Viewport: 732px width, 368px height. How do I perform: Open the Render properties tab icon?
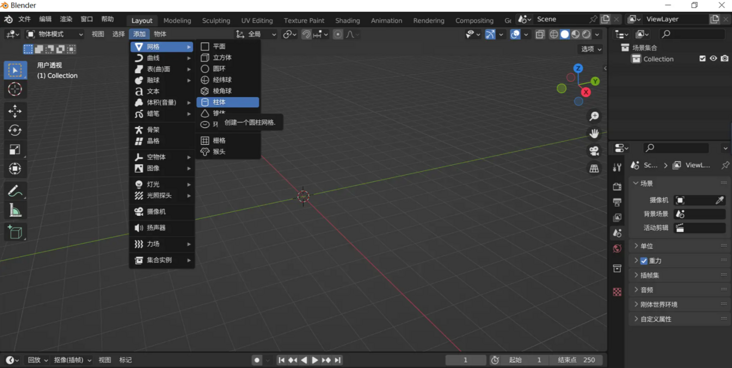point(617,187)
